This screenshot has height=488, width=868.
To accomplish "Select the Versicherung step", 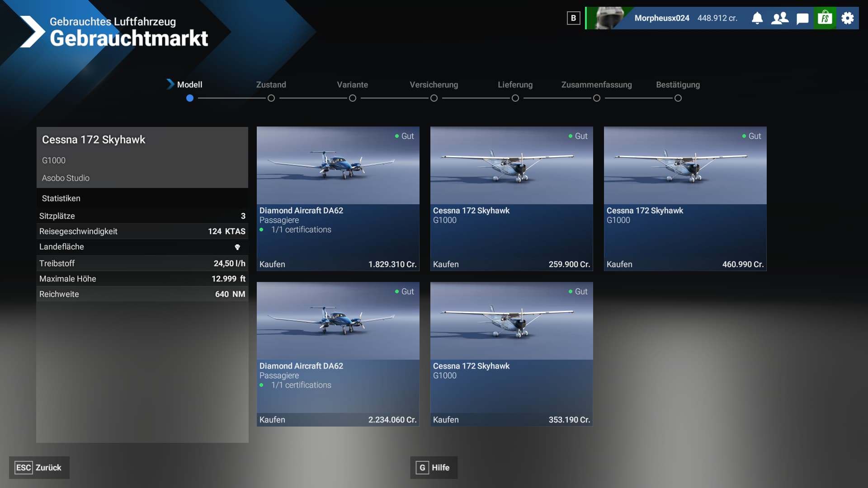I will pyautogui.click(x=434, y=85).
